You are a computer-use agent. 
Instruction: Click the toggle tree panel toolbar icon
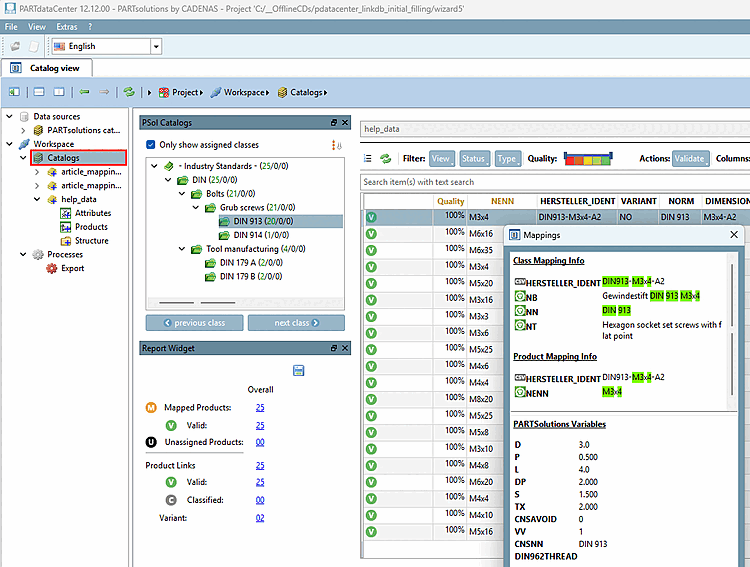click(x=14, y=92)
